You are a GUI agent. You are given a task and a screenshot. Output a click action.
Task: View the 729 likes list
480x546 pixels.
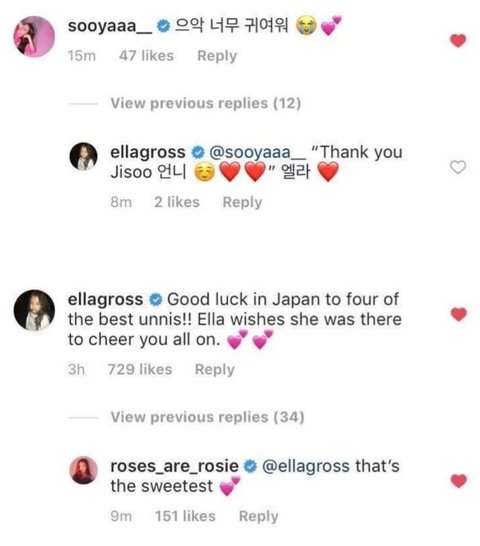pyautogui.click(x=140, y=369)
